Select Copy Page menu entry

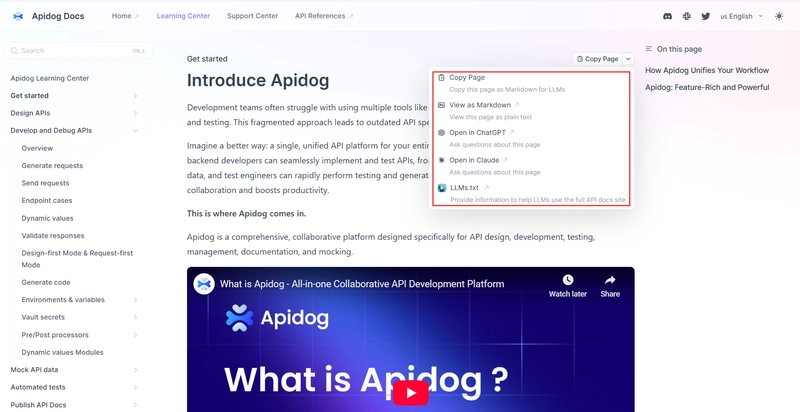point(531,83)
